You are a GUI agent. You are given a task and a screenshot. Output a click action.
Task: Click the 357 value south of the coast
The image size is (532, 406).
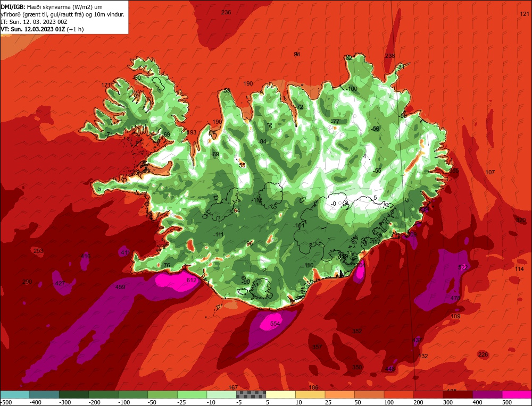[x=317, y=346]
